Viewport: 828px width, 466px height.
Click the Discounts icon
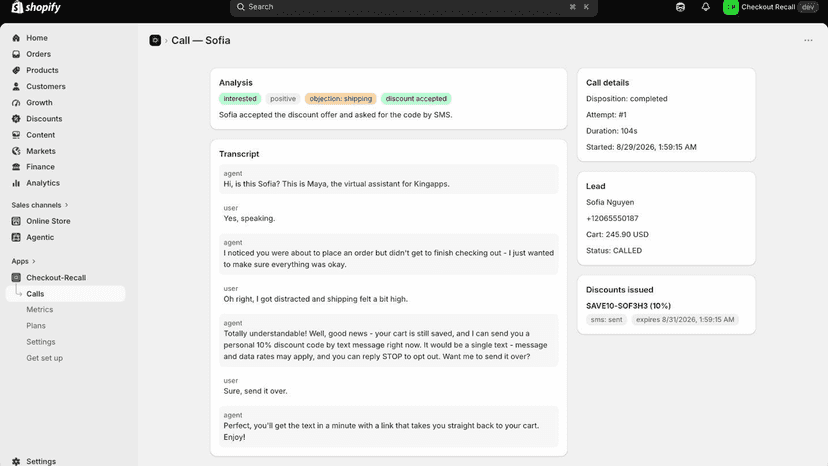(x=16, y=119)
